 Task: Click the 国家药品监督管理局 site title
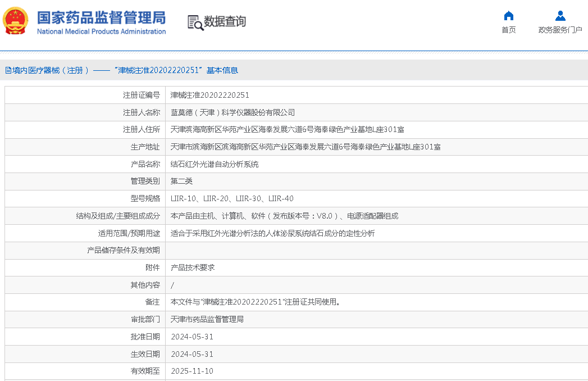click(x=101, y=17)
